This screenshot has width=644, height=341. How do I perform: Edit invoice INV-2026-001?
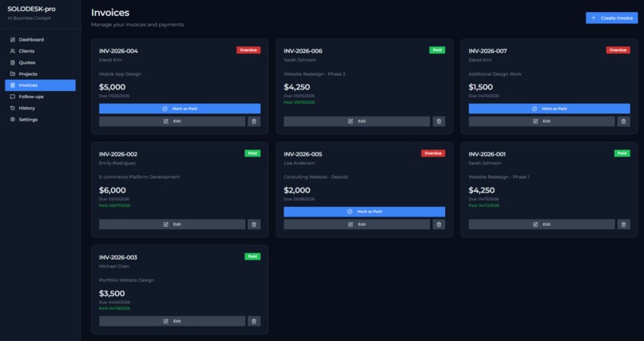point(542,224)
